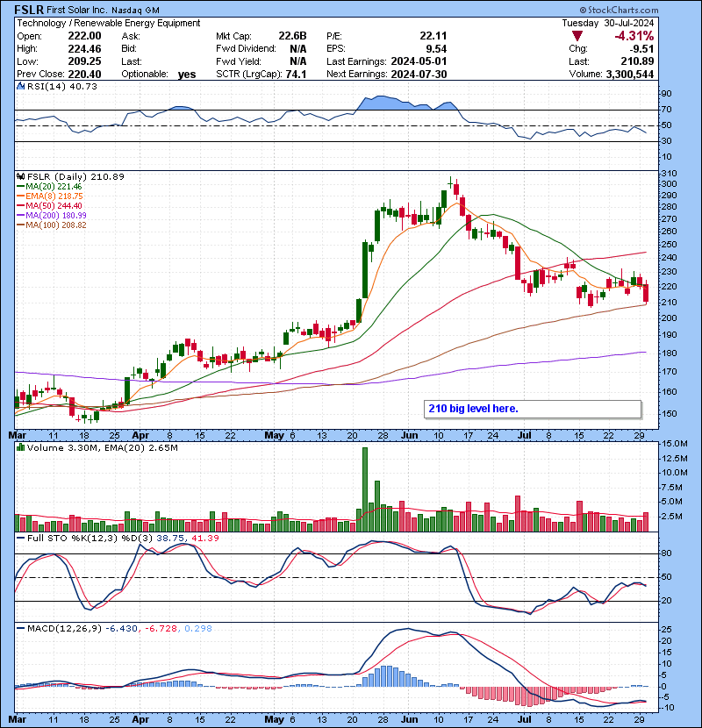
Task: Select the FSLR ticker symbol
Action: click(29, 10)
